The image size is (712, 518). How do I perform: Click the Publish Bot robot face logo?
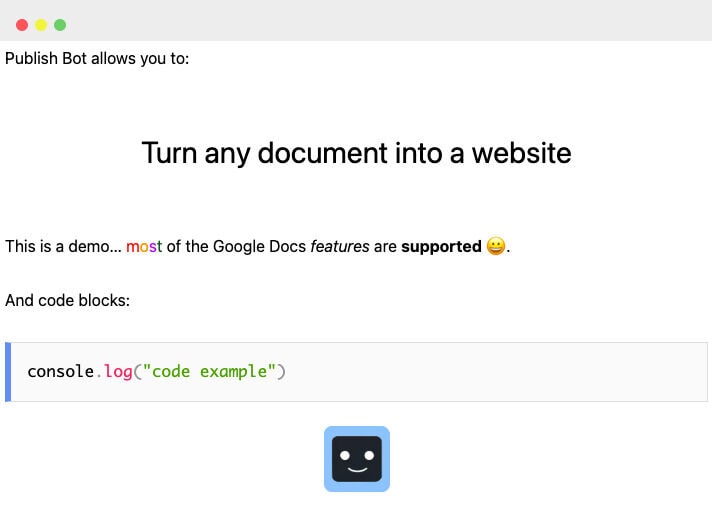click(356, 459)
